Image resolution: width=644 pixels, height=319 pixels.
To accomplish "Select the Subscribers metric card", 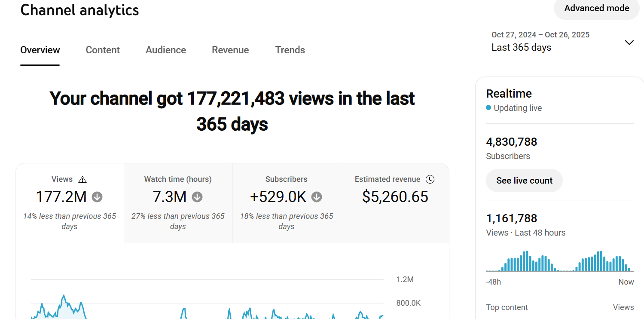I will (x=287, y=203).
